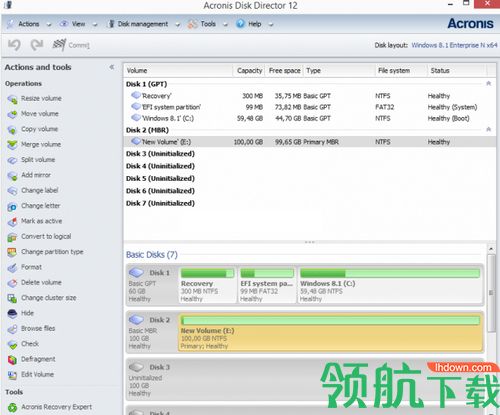Select the EFI system partition block in Disk 1

point(267,285)
